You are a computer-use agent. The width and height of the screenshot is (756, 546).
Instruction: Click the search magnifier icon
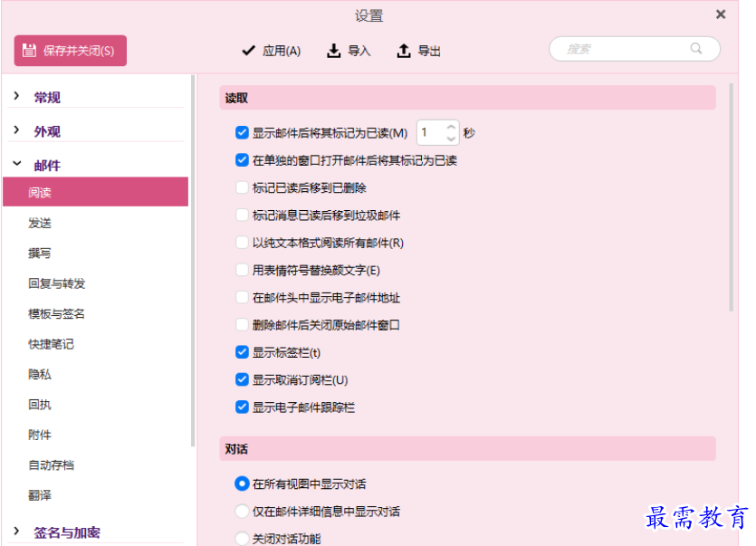point(695,48)
